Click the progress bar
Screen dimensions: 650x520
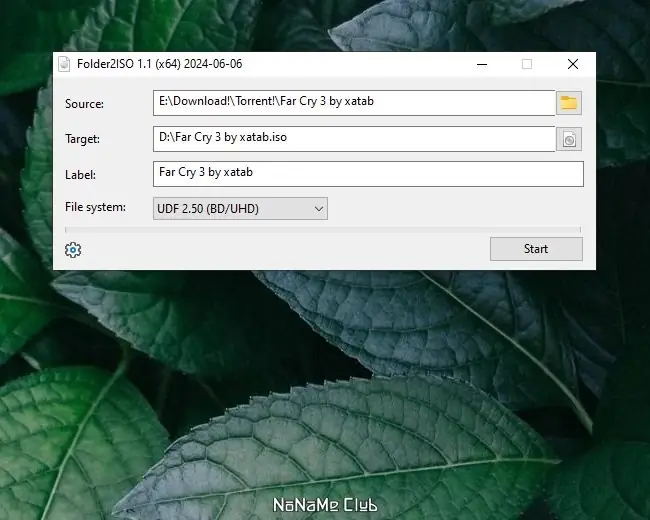tap(323, 230)
